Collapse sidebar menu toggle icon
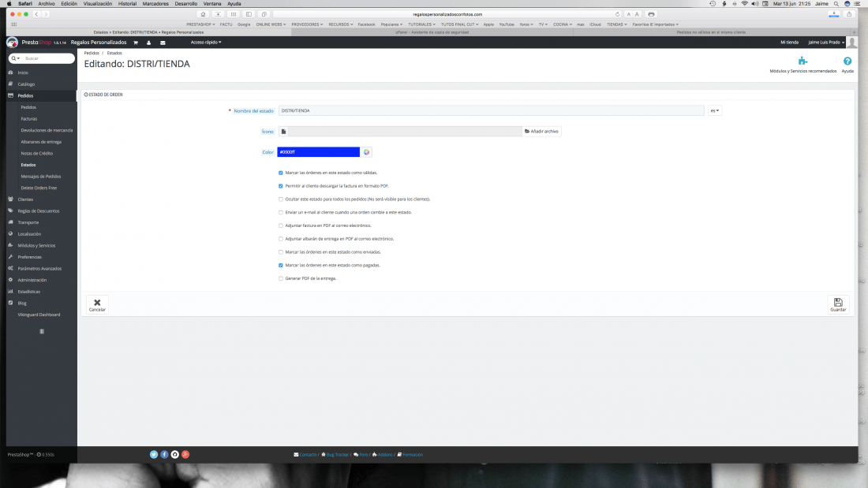 click(x=42, y=331)
